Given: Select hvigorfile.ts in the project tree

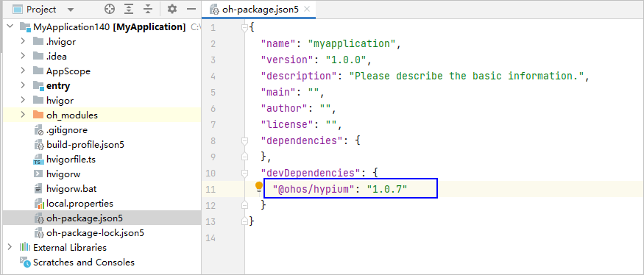Looking at the screenshot, I should pos(71,160).
